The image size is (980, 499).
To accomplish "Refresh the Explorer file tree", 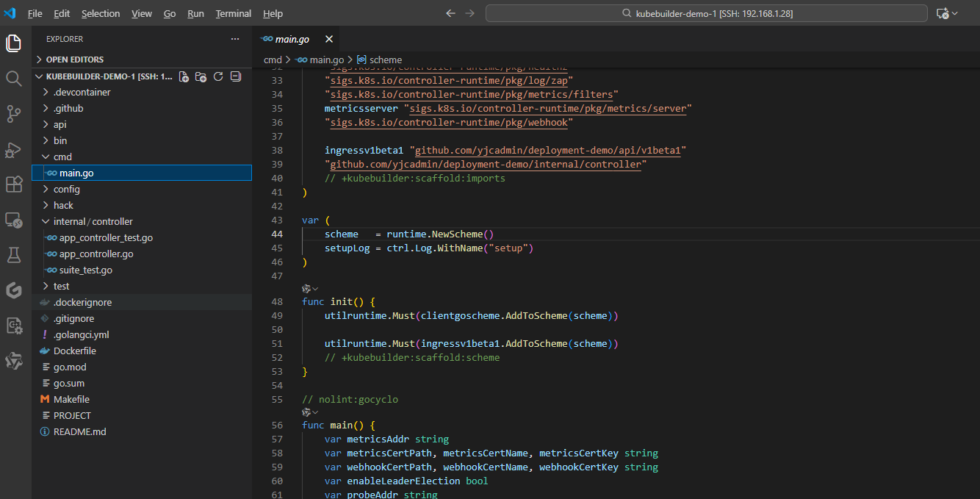I will (x=218, y=76).
